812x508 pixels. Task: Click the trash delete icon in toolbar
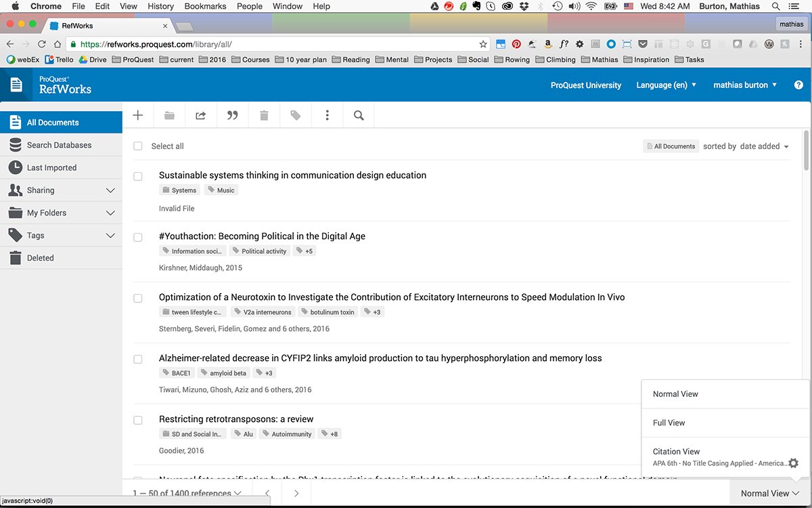pos(264,116)
